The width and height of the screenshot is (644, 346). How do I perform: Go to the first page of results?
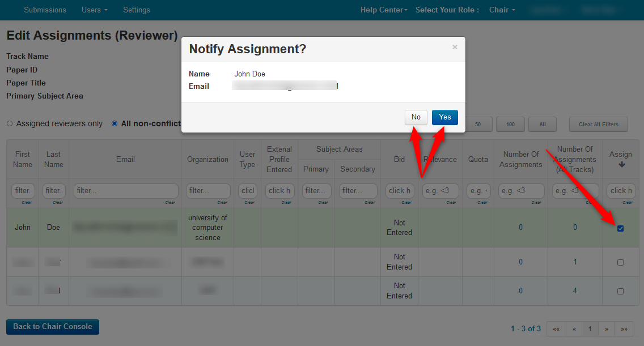556,329
